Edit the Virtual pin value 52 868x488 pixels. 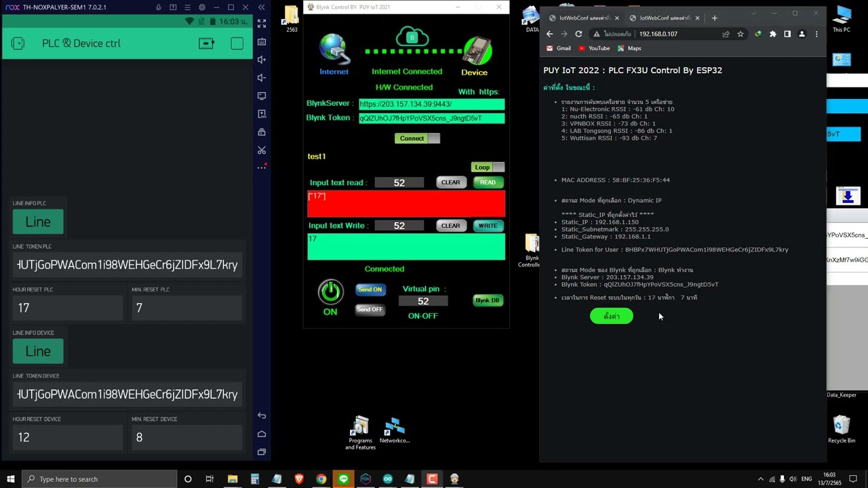[x=423, y=301]
